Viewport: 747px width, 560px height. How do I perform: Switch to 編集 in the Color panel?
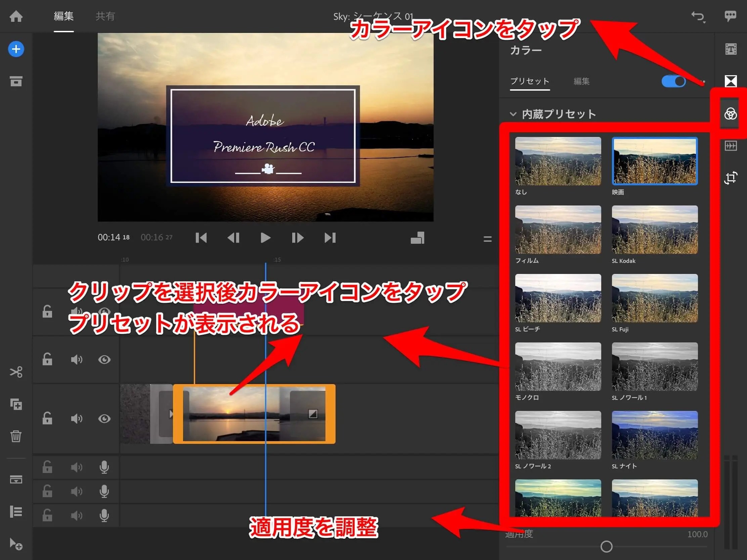coord(581,81)
